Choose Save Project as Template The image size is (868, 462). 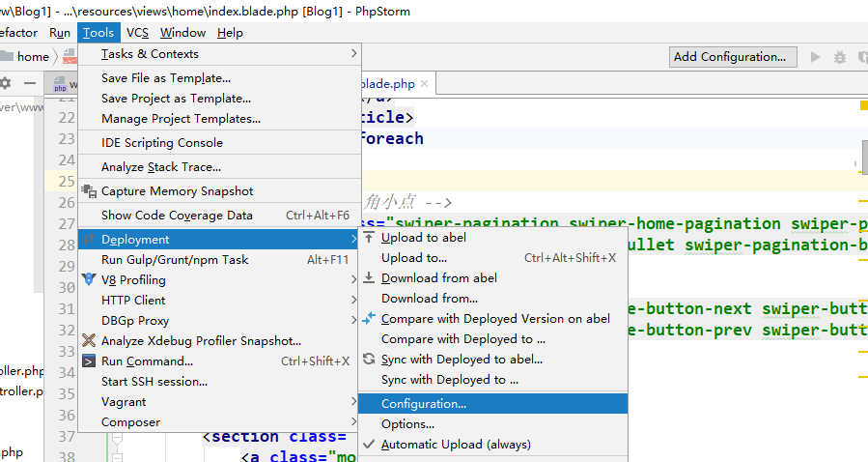coord(220,98)
